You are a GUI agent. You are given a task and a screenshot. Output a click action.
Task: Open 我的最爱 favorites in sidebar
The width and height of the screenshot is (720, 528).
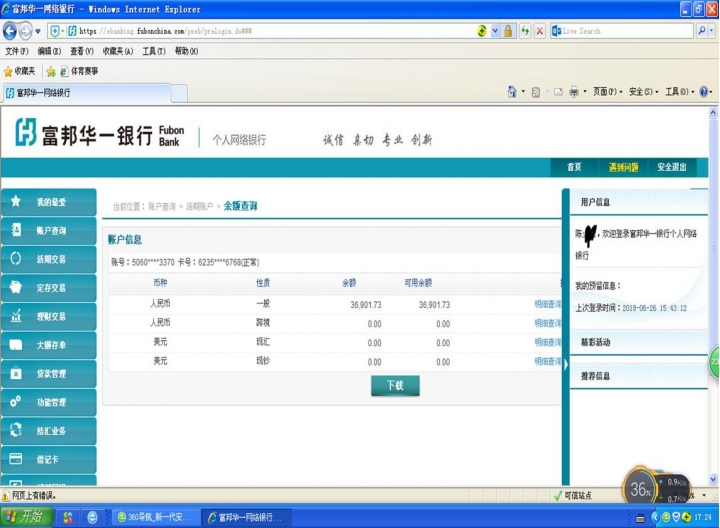click(x=49, y=202)
